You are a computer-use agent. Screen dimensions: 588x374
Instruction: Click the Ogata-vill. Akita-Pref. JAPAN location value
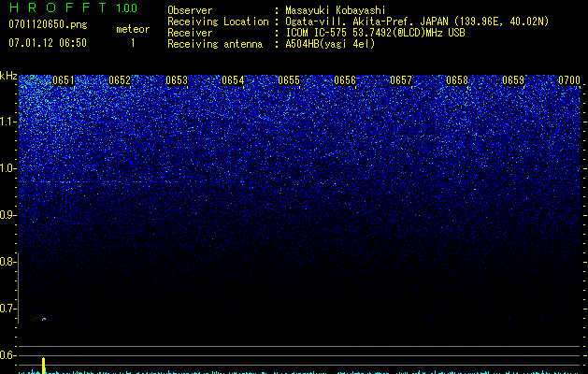coord(417,22)
